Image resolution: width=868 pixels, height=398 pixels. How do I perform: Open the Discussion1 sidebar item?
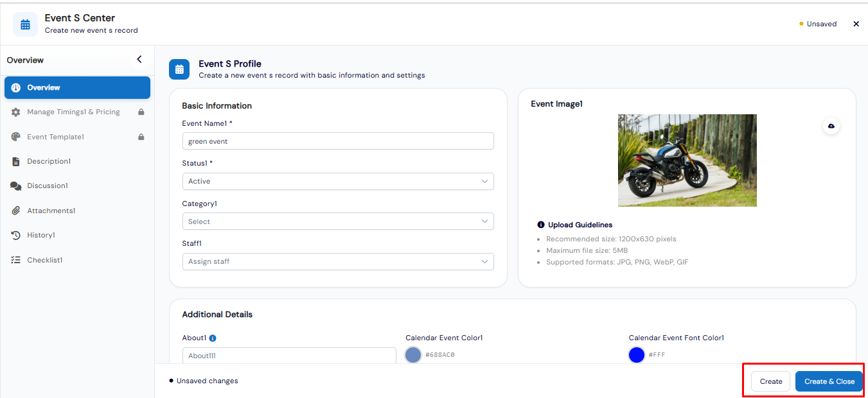tap(47, 186)
